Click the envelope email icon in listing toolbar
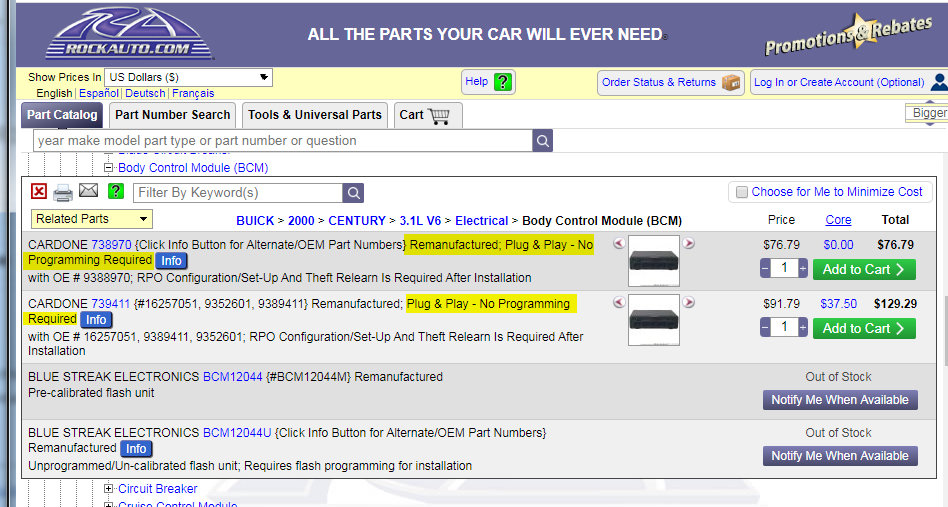 [x=89, y=192]
